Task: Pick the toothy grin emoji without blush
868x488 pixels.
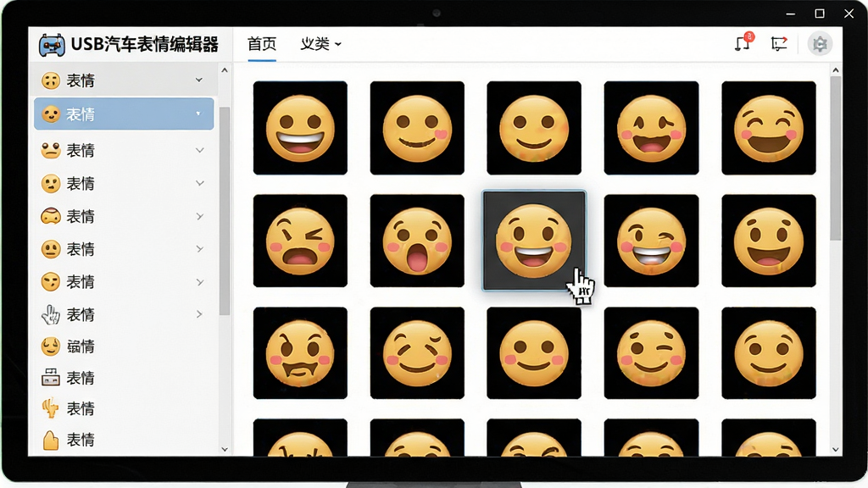Action: pos(300,128)
